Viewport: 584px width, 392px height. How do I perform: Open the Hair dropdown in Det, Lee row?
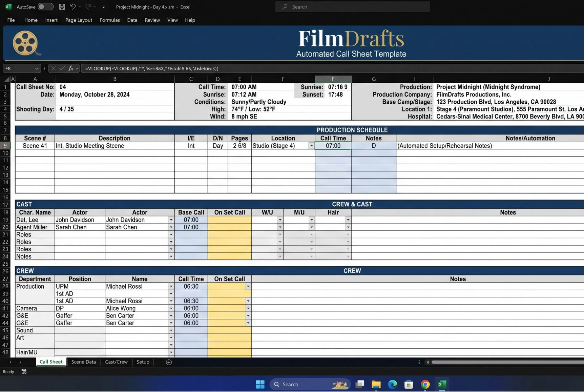pyautogui.click(x=348, y=220)
